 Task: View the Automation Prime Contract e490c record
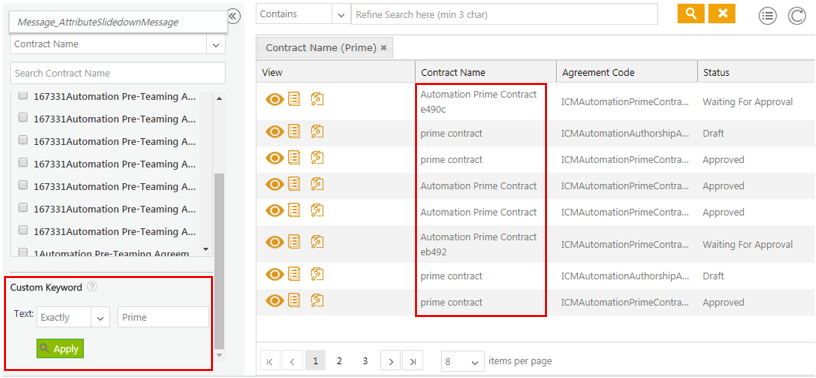[275, 99]
